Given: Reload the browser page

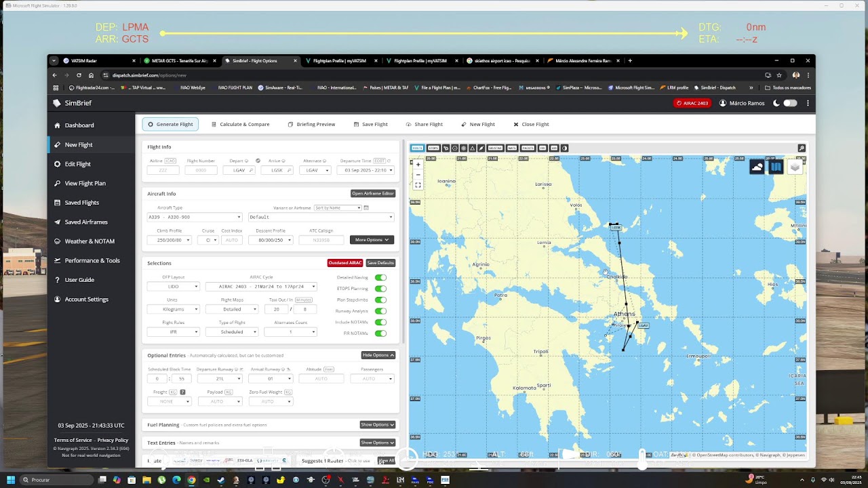Looking at the screenshot, I should (x=79, y=75).
